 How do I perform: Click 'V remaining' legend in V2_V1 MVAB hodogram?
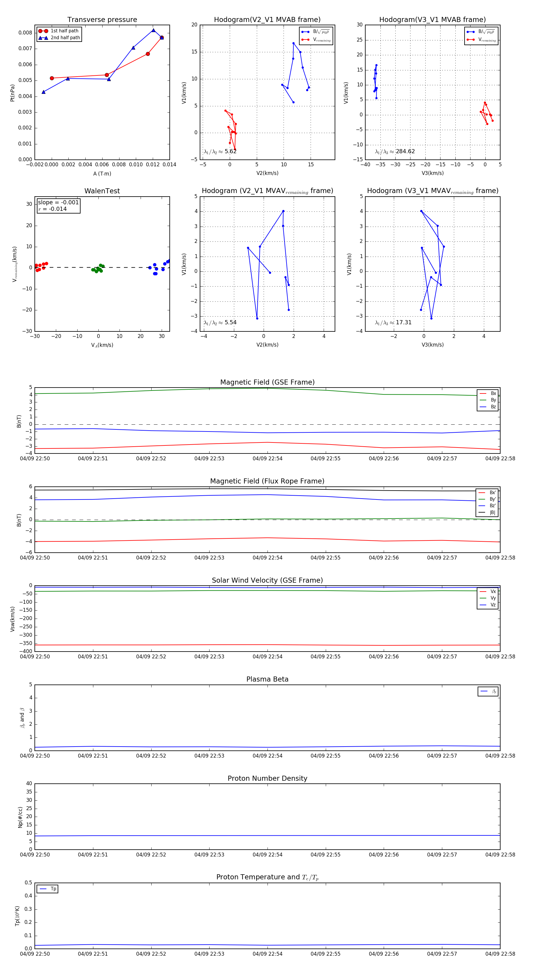[316, 39]
